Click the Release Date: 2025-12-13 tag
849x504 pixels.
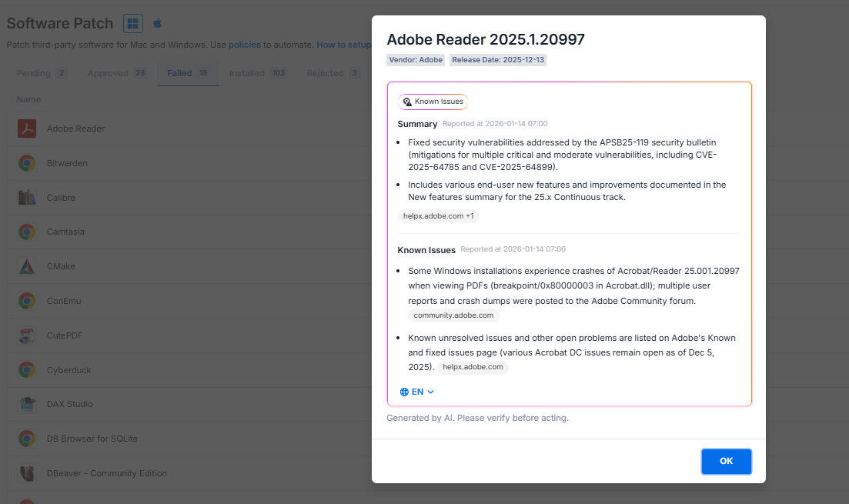click(498, 60)
